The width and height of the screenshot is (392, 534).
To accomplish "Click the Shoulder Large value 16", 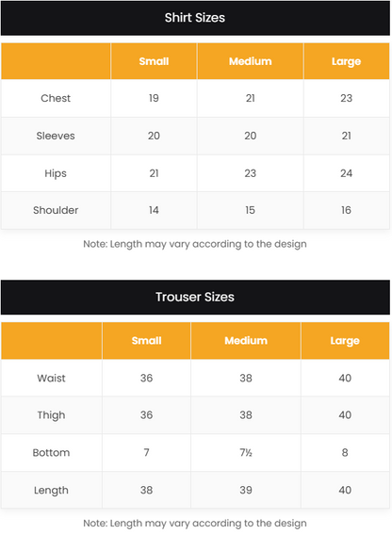I will [347, 210].
